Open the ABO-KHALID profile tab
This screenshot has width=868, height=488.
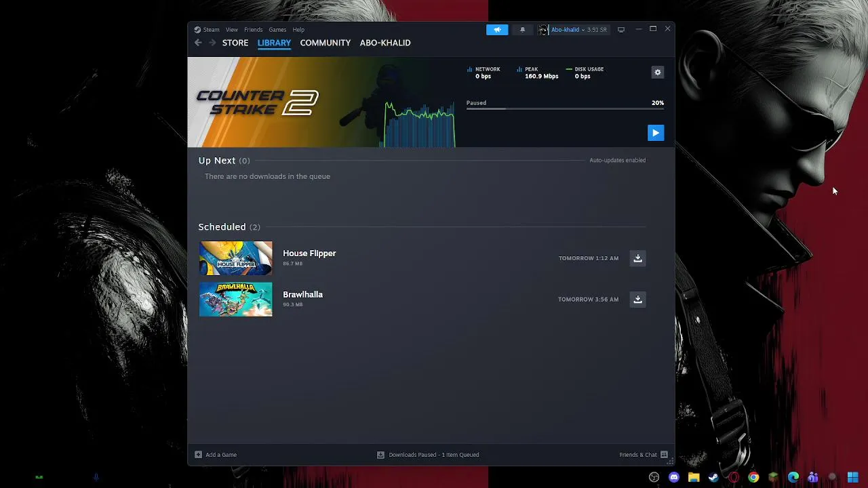(x=385, y=43)
